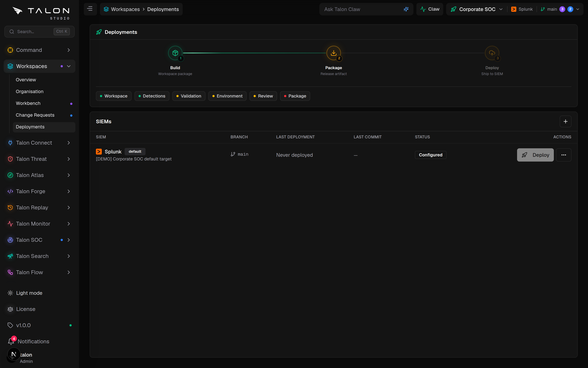The width and height of the screenshot is (588, 368).
Task: Click the Deployments rocket icon in panel header
Action: (x=99, y=32)
